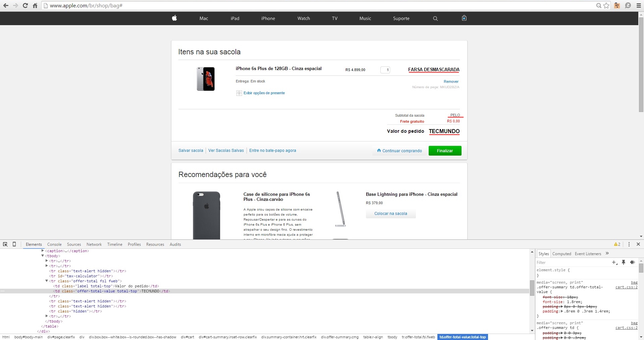
Task: Bookmark this page with the star icon
Action: pyautogui.click(x=606, y=5)
